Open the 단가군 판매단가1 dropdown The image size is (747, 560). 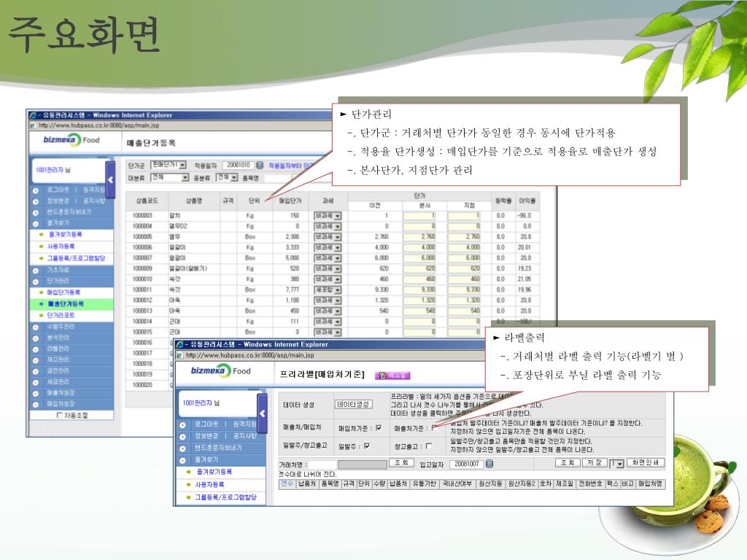pos(169,165)
